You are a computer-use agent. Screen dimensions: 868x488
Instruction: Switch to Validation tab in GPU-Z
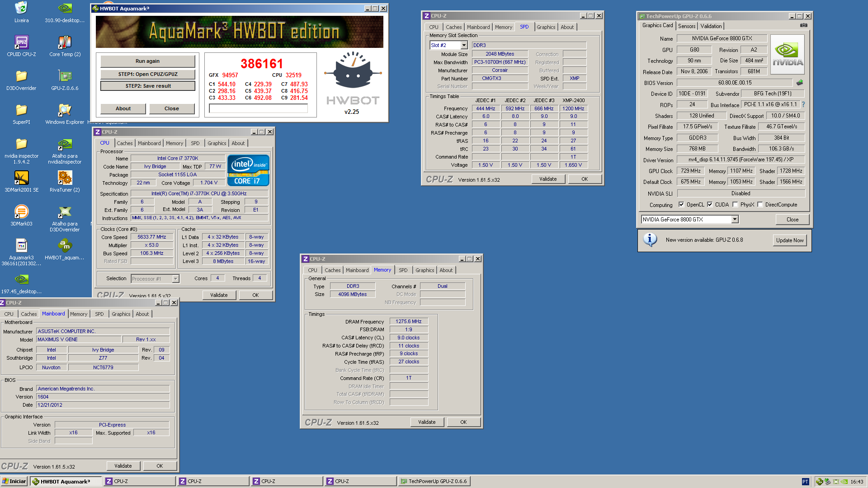(x=711, y=26)
